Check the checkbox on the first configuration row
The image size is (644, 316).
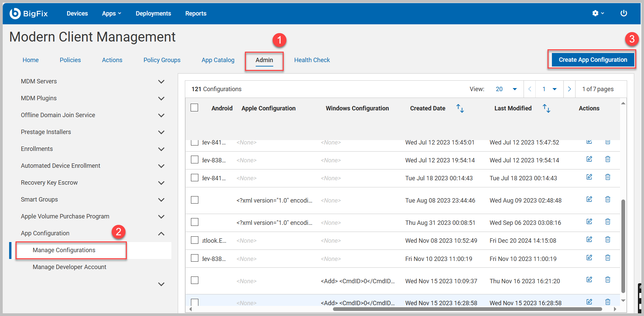(x=195, y=142)
